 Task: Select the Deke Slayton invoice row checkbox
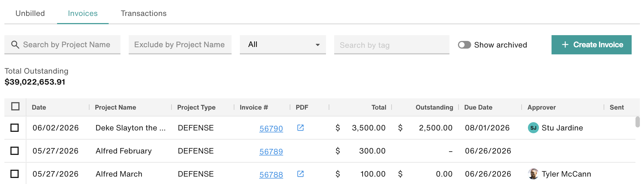point(15,128)
